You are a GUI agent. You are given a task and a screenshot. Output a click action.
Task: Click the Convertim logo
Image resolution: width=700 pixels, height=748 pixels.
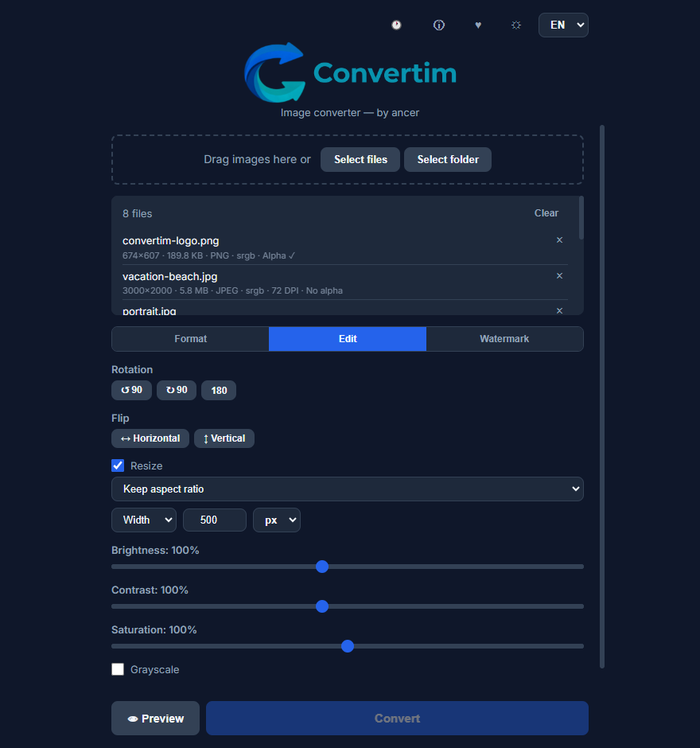tap(350, 72)
